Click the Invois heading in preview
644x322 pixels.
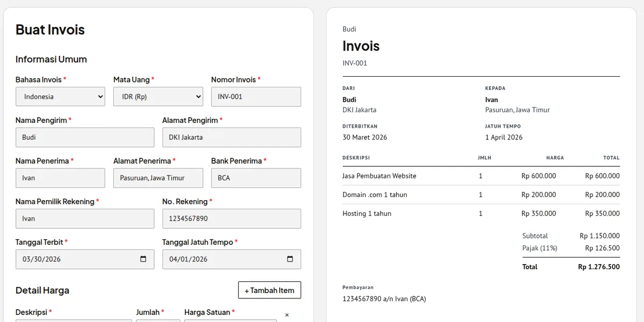pos(361,46)
